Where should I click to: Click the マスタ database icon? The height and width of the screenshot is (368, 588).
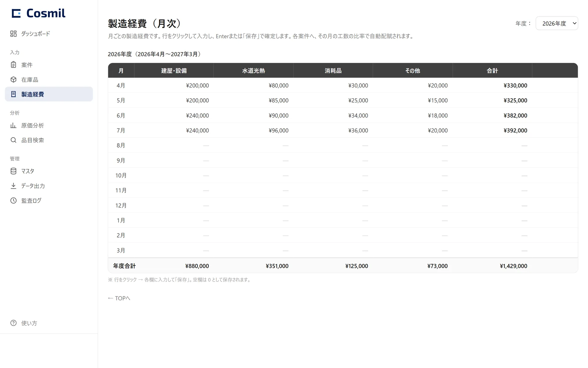(13, 171)
